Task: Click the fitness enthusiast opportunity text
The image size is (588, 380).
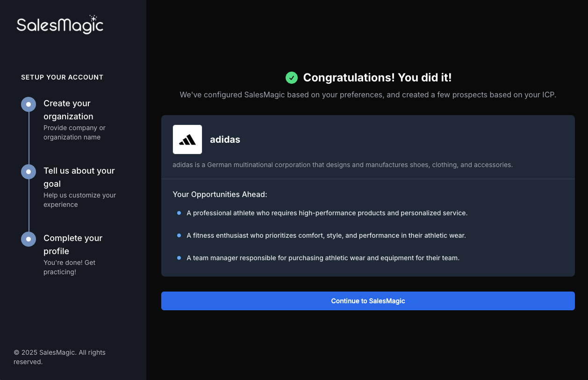Action: [326, 235]
